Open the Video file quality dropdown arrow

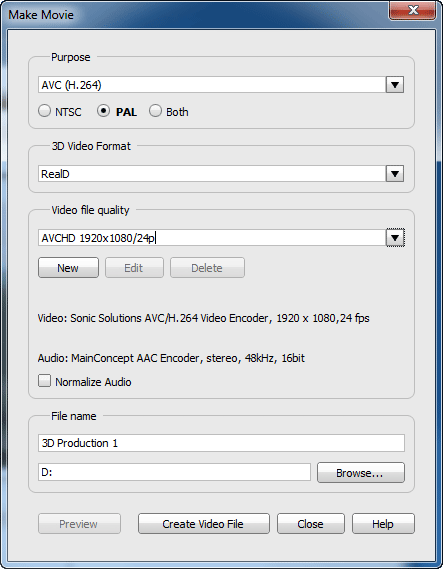(x=395, y=238)
